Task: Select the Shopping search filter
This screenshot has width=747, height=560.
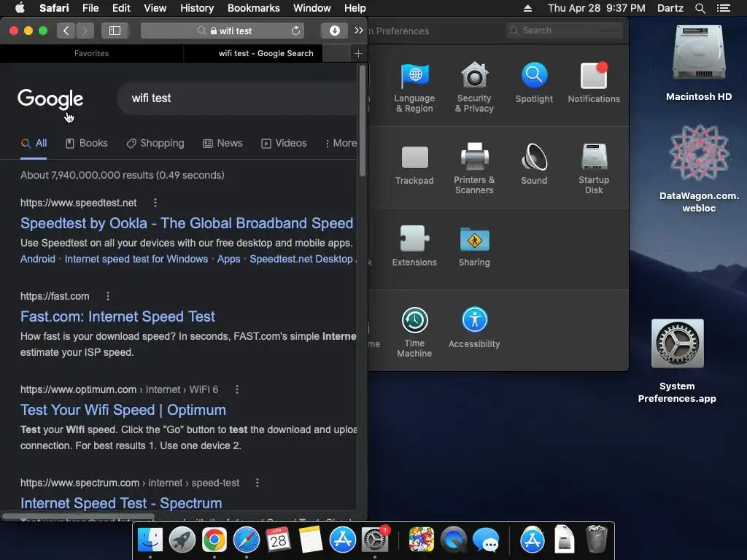Action: 155,144
